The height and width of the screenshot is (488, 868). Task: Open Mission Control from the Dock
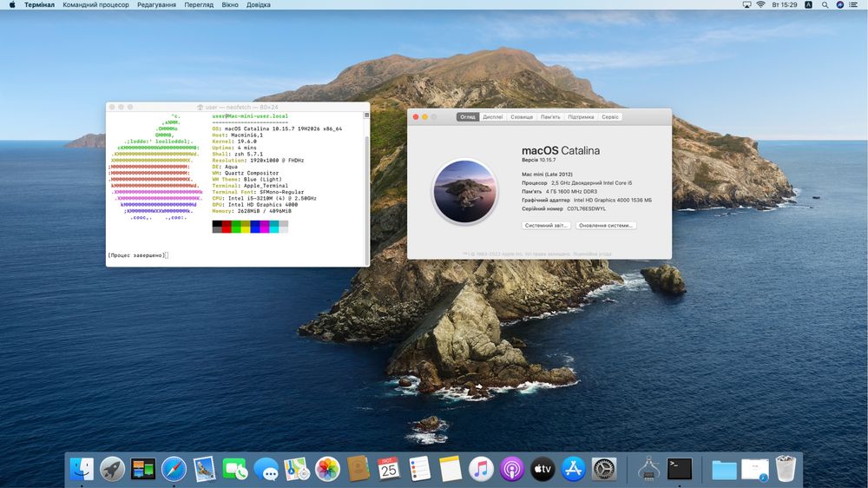coord(143,469)
